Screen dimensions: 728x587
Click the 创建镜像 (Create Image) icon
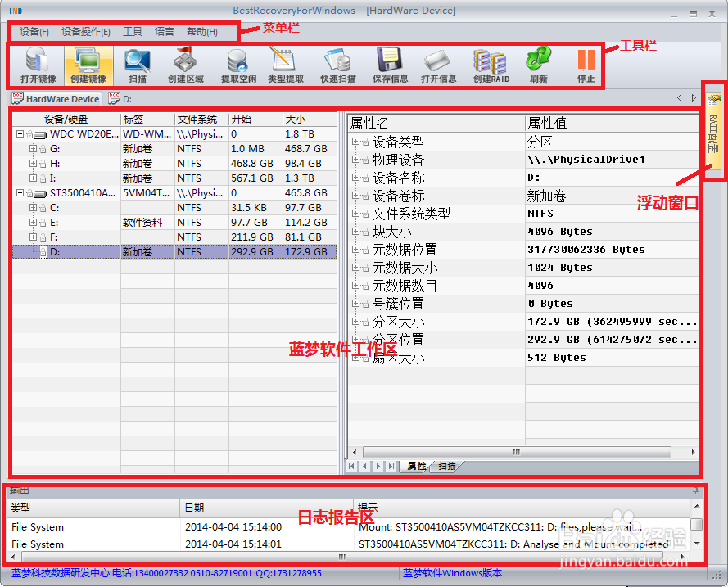click(88, 64)
